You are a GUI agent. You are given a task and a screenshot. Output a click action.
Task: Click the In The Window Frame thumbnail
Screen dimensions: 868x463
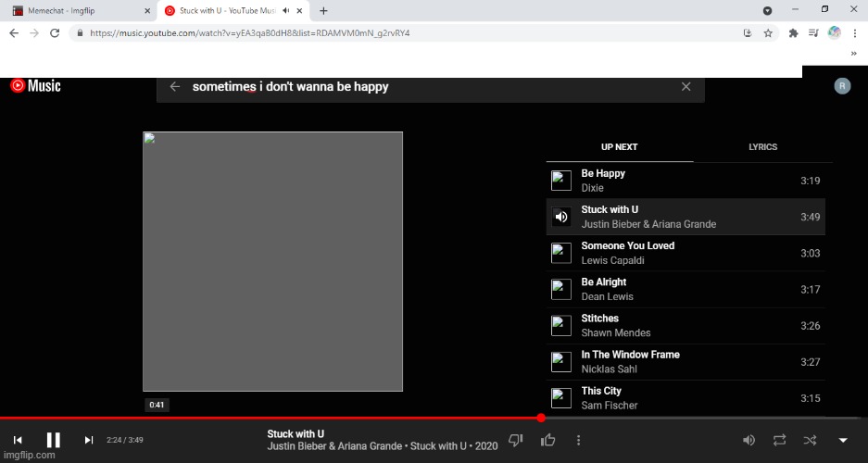pos(561,362)
